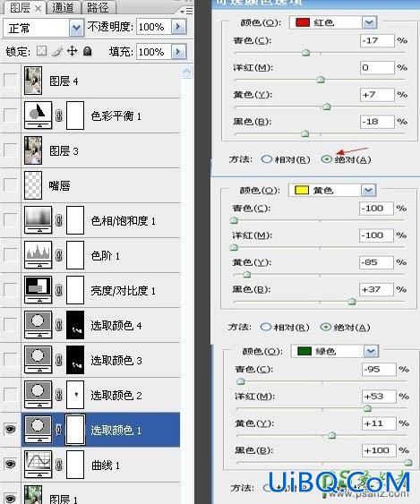Select the layer mask of 选取颜色 2
Viewport: 420px width, 504px height.
pos(75,395)
